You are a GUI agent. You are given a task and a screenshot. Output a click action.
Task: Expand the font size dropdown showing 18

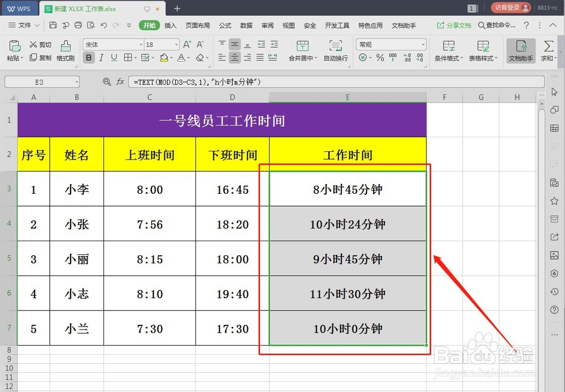(161, 45)
